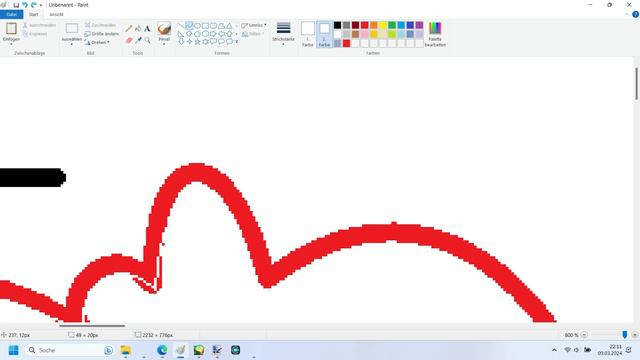Image resolution: width=640 pixels, height=360 pixels.
Task: Switch to the Ansicht view tab
Action: (56, 14)
